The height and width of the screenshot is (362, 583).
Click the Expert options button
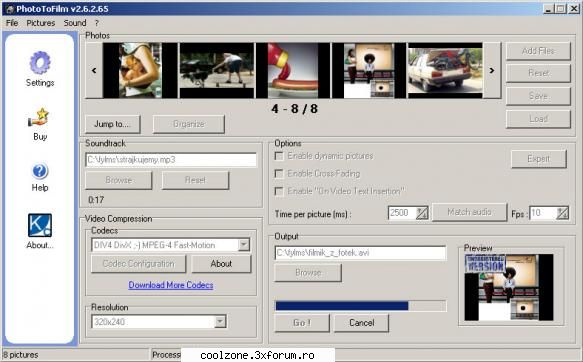coord(539,159)
